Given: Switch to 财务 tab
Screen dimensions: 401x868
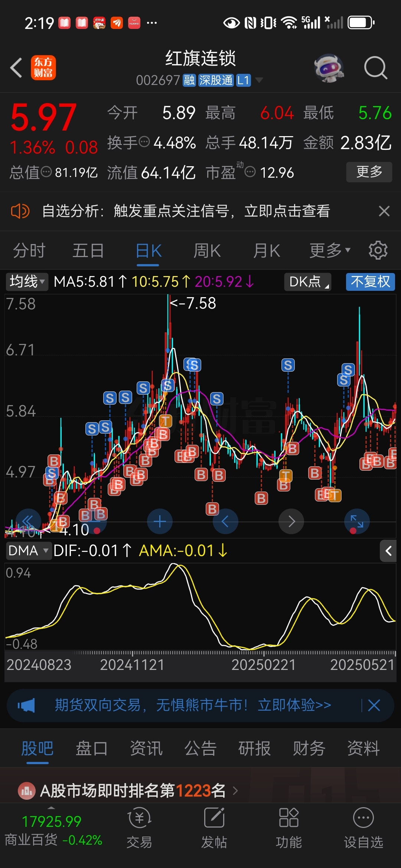Looking at the screenshot, I should (x=309, y=748).
